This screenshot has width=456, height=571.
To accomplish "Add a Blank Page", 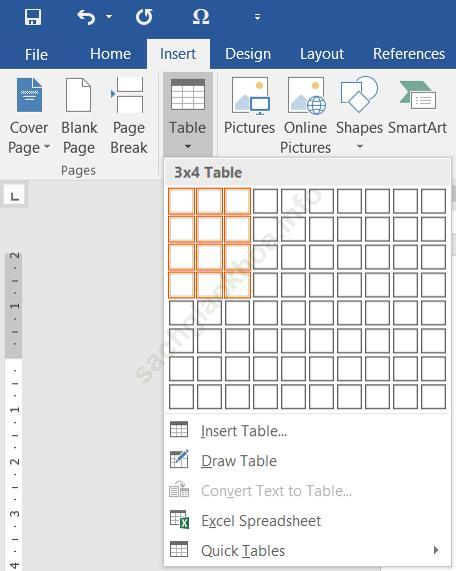I will [x=79, y=117].
